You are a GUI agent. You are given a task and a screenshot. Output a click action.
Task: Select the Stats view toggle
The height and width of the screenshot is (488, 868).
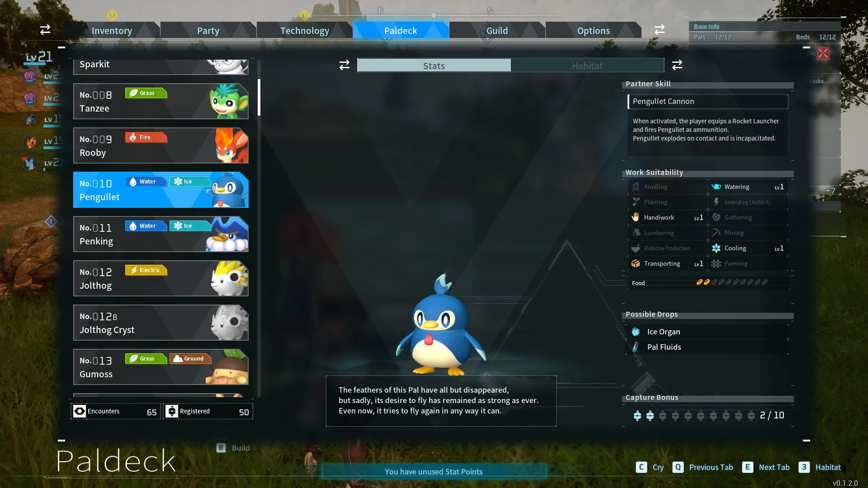(x=434, y=66)
